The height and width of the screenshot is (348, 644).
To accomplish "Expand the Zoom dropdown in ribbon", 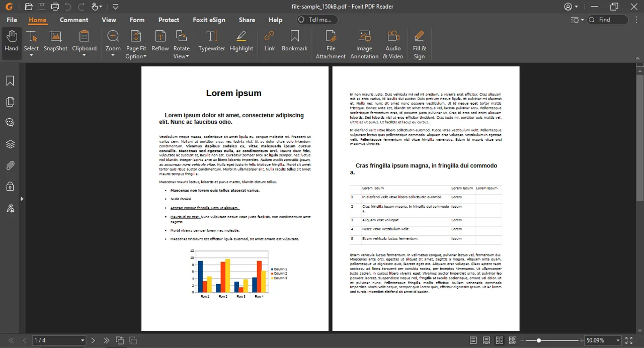I will click(113, 55).
